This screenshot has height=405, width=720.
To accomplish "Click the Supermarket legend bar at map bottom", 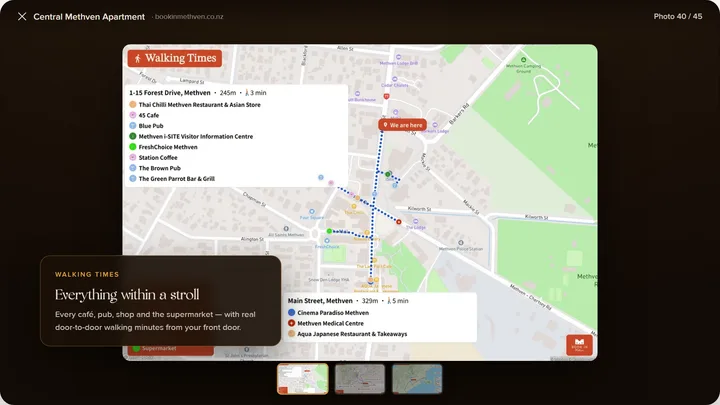I will pyautogui.click(x=171, y=349).
